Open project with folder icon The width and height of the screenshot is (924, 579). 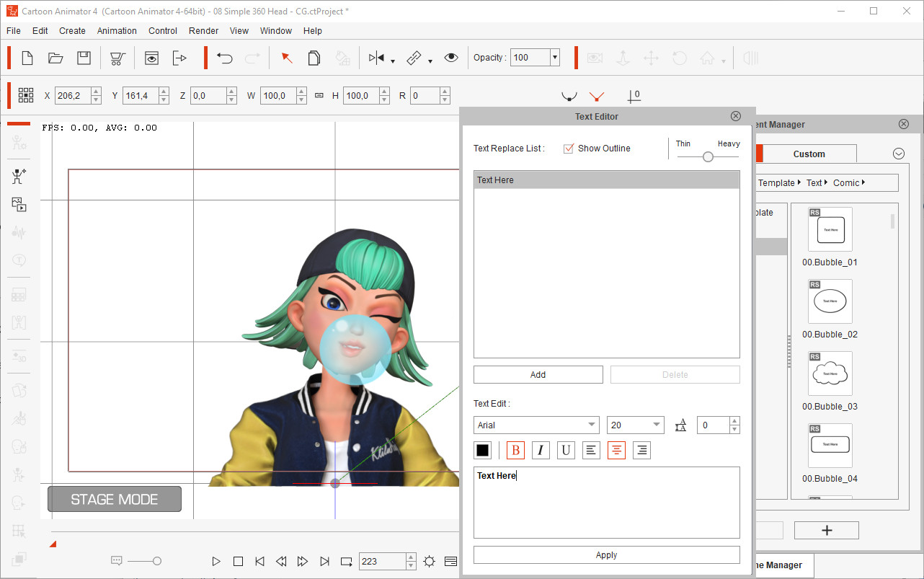[55, 58]
